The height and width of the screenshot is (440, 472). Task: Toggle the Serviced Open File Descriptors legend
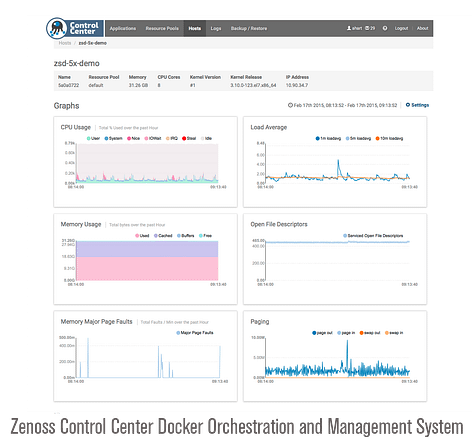point(373,236)
